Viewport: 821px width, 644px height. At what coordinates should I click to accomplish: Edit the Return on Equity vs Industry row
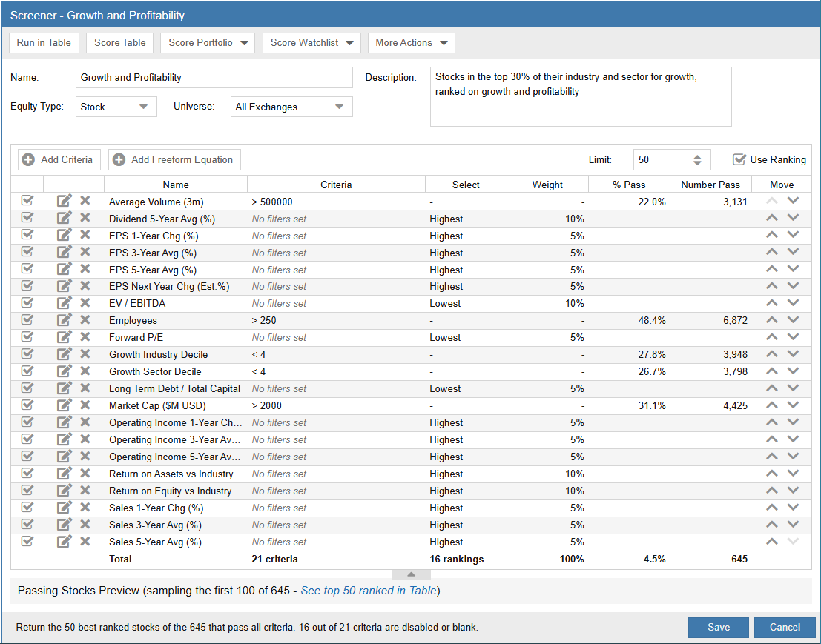[x=65, y=491]
